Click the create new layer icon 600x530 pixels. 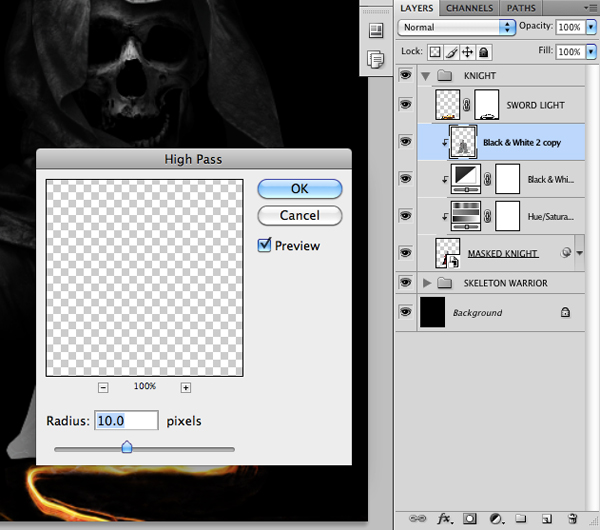click(x=547, y=519)
